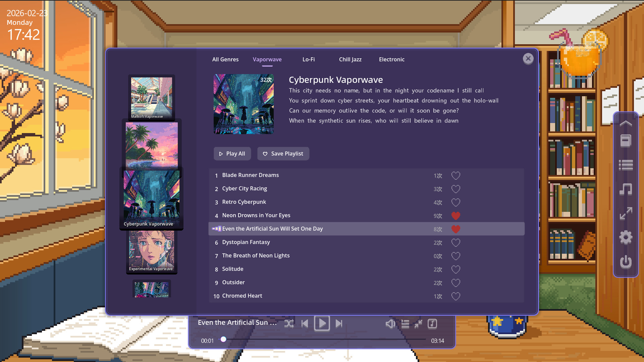
Task: Collapse the sidebar with the top chevron
Action: pos(626,124)
